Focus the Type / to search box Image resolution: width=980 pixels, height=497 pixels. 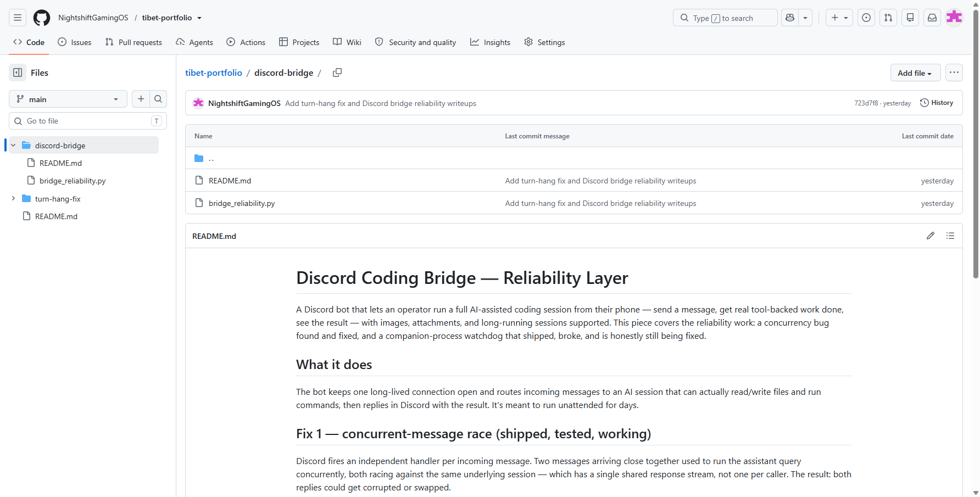[725, 18]
